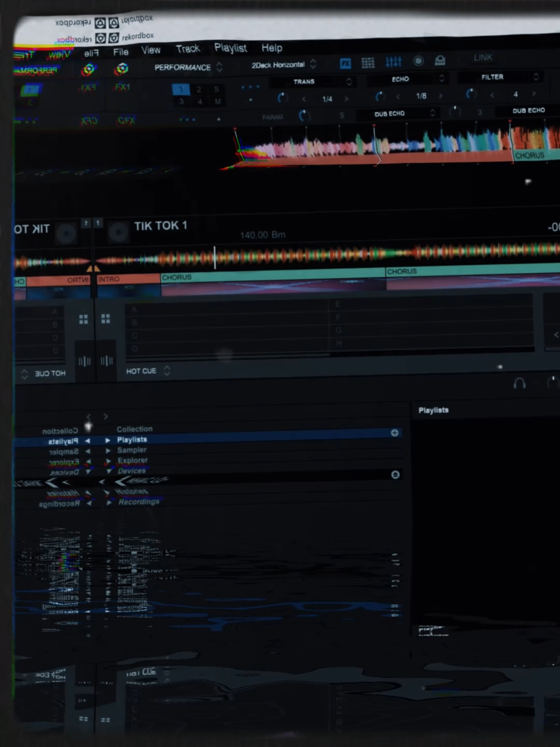The height and width of the screenshot is (747, 560).
Task: Expand the Playlists tree arrow
Action: tap(108, 440)
